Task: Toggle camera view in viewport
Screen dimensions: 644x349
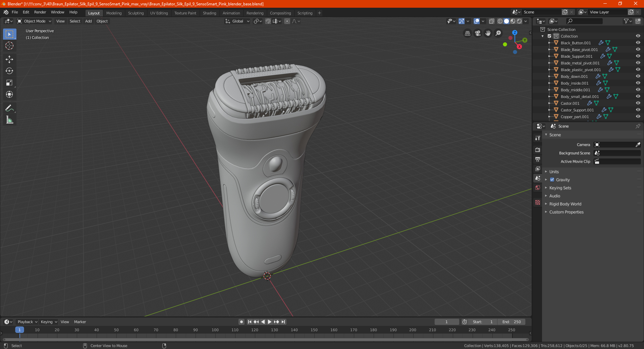Action: (478, 33)
